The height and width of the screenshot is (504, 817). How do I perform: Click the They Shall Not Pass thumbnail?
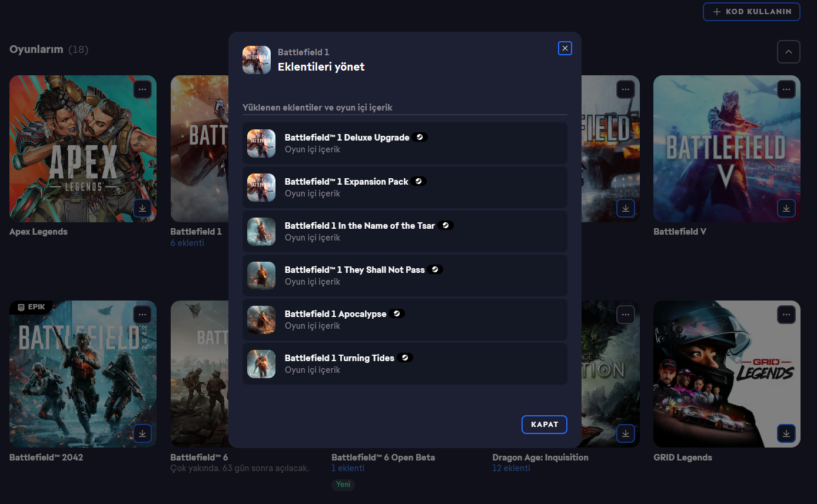coord(261,276)
